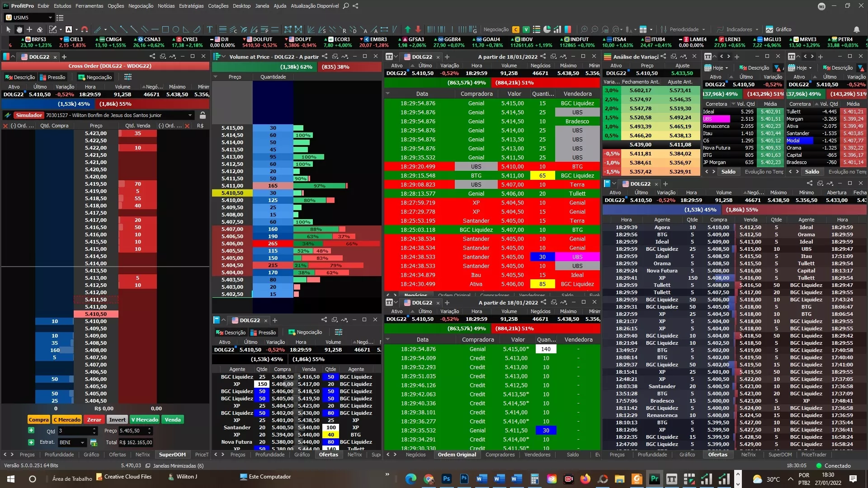The width and height of the screenshot is (868, 488).
Task: Select the crosshair cursor tool
Action: click(x=29, y=29)
